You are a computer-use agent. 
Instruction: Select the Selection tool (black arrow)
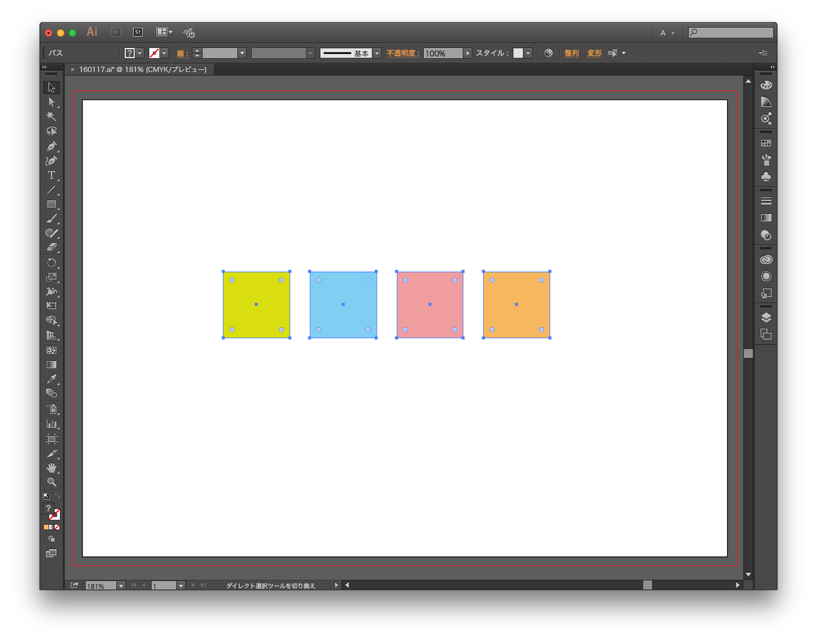coord(52,87)
